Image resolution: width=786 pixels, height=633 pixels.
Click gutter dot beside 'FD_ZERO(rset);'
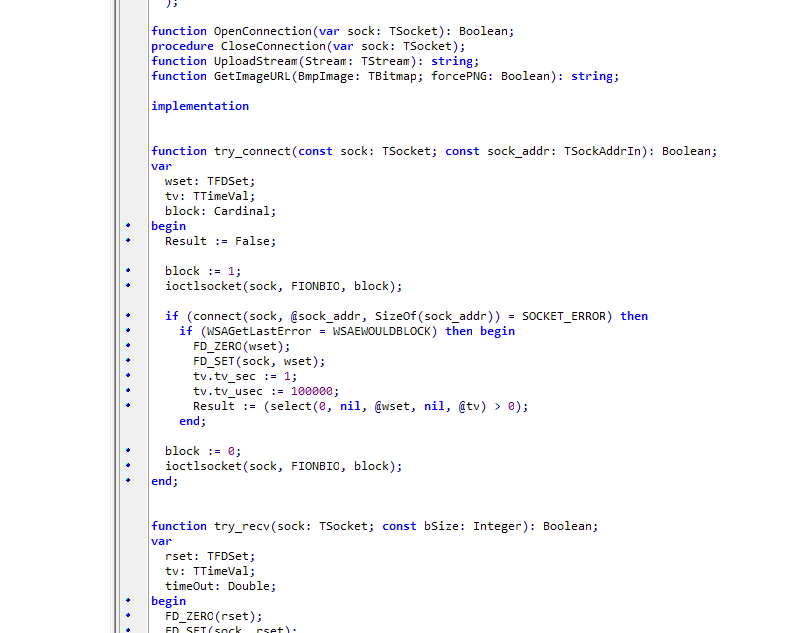tap(128, 615)
